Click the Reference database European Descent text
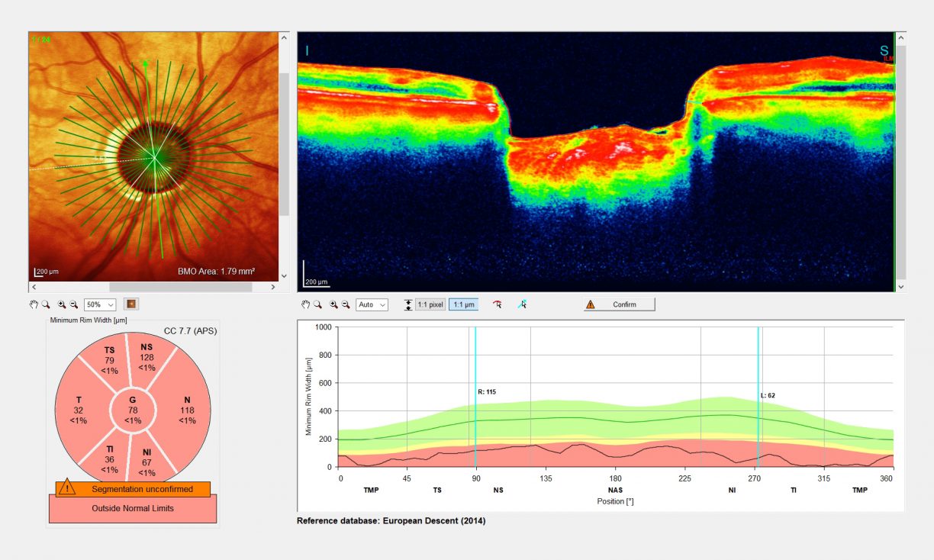The height and width of the screenshot is (560, 934). (391, 521)
